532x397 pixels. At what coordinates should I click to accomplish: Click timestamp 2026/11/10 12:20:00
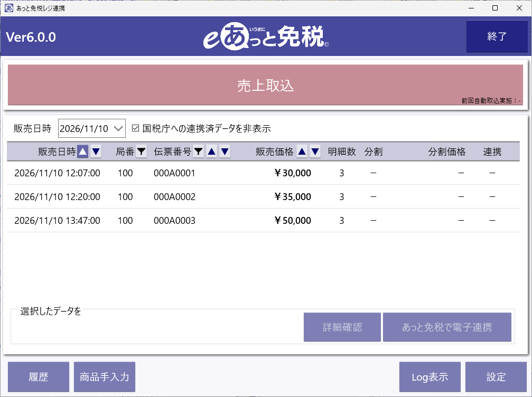click(x=58, y=196)
